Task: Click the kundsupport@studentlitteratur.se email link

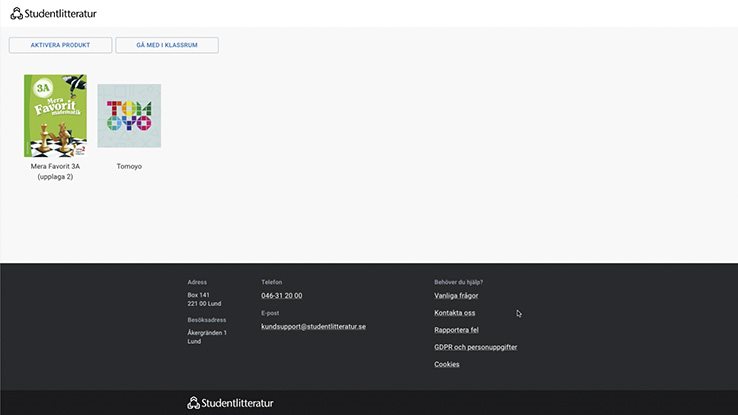Action: point(313,327)
